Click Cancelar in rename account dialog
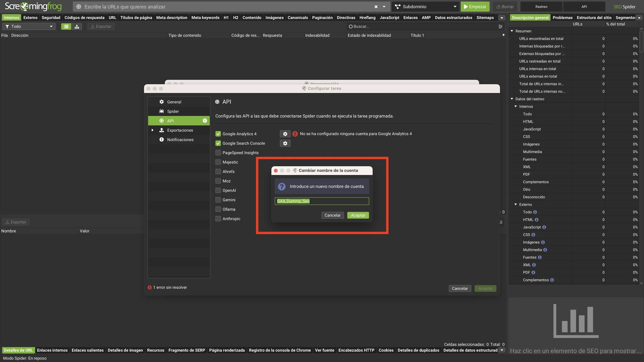644x362 pixels. click(332, 215)
